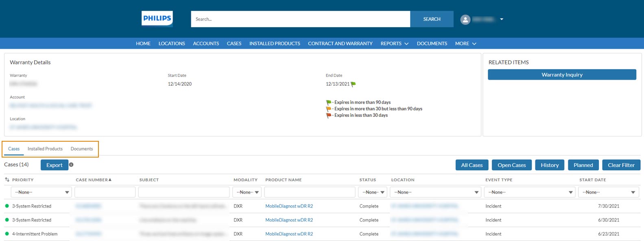Click the start date '7/30/2021' cell

click(608, 206)
